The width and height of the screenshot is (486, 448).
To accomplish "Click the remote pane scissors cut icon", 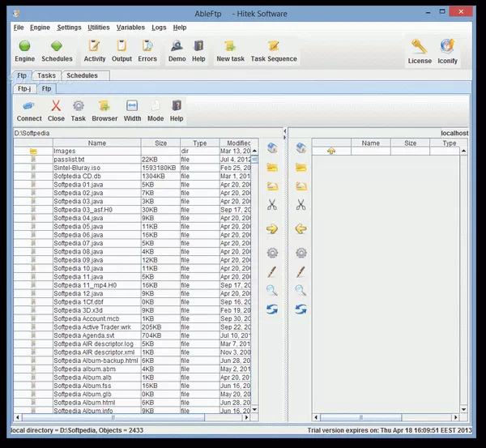I will tap(301, 205).
